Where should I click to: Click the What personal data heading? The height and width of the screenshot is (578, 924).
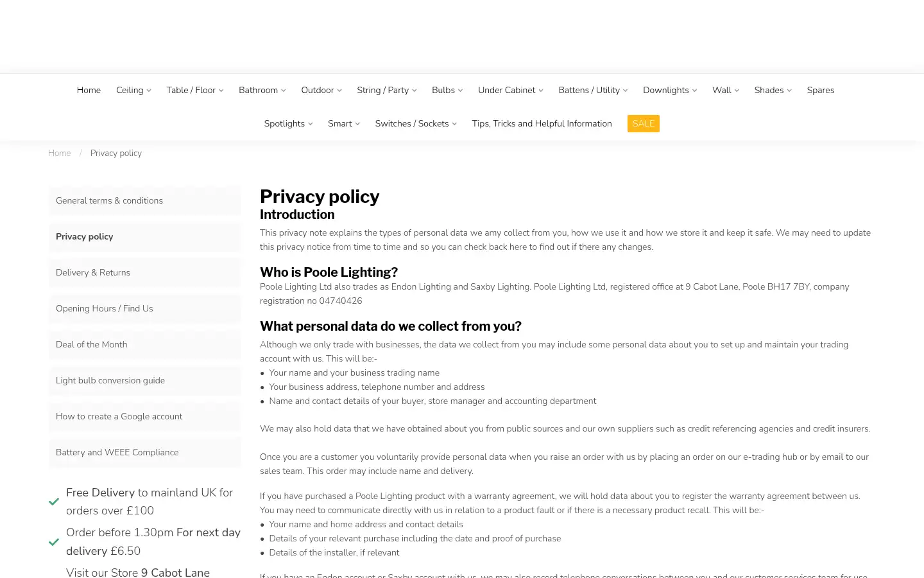tap(391, 326)
